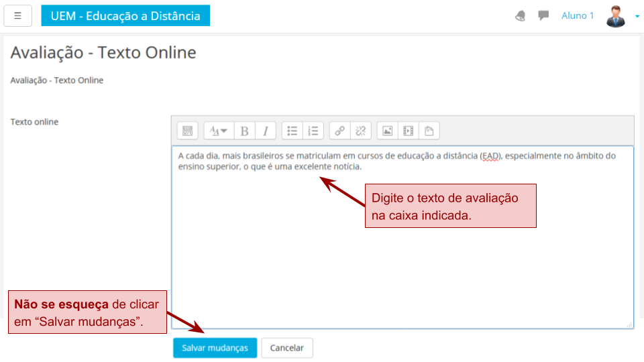Apply bold formatting
The width and height of the screenshot is (644, 362).
click(245, 131)
